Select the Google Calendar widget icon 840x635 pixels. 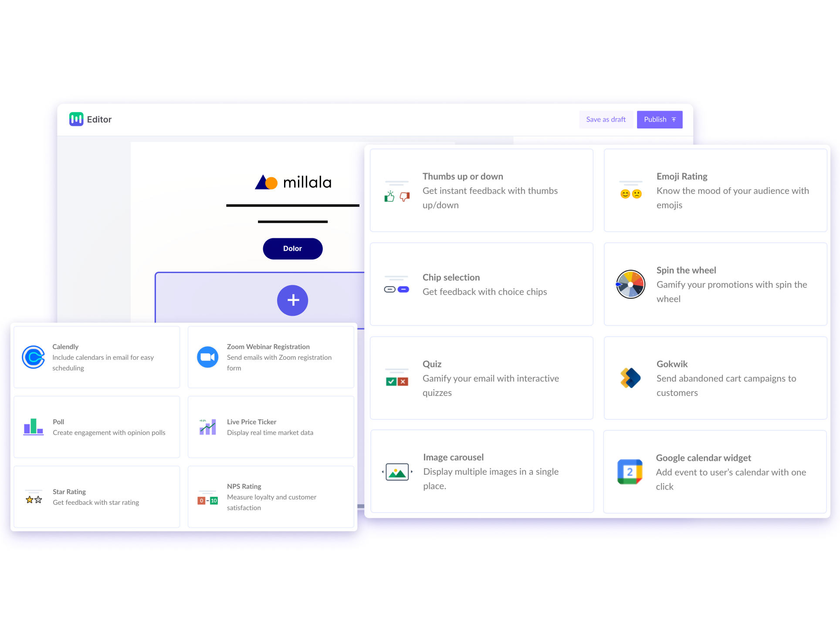pos(630,472)
